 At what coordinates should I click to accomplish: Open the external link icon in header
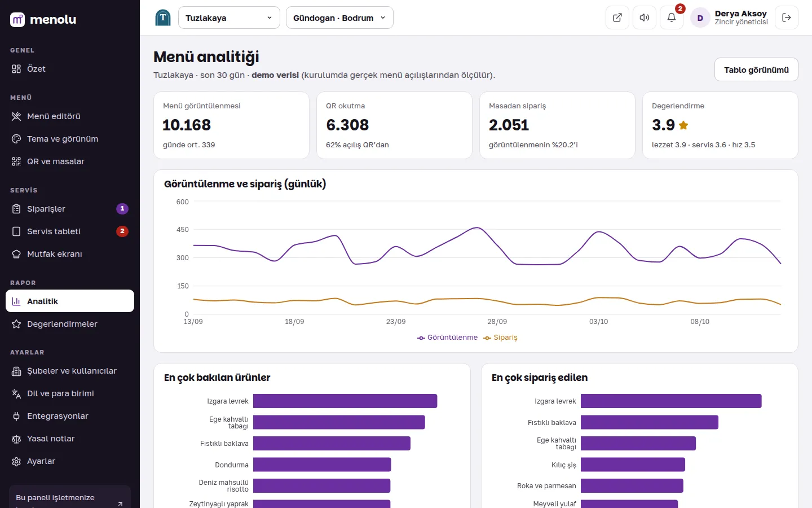pos(617,17)
